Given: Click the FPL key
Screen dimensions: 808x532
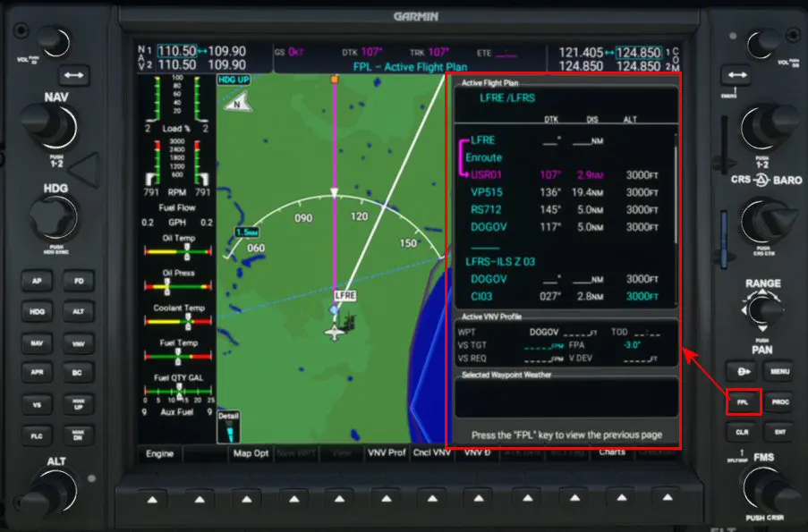Looking at the screenshot, I should [743, 402].
